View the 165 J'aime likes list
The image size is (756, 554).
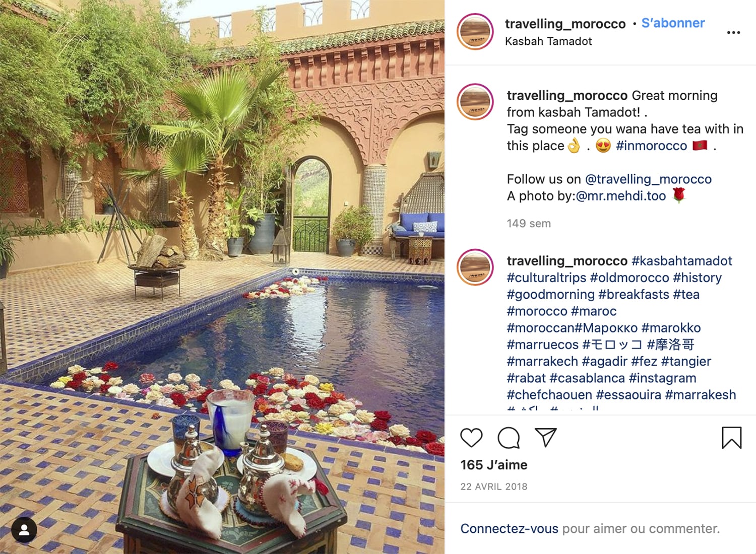[x=494, y=465]
